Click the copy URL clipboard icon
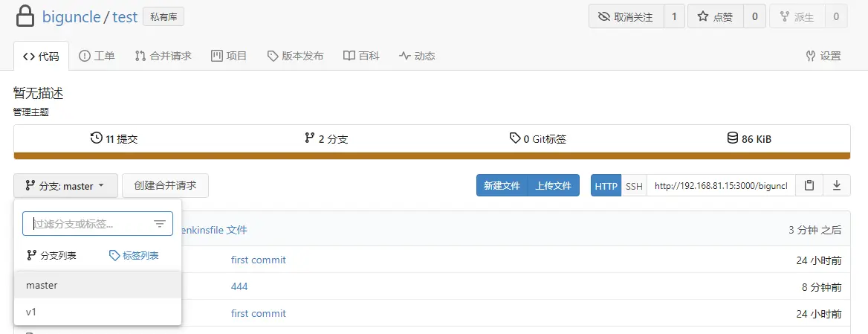Image resolution: width=868 pixels, height=334 pixels. click(x=809, y=186)
